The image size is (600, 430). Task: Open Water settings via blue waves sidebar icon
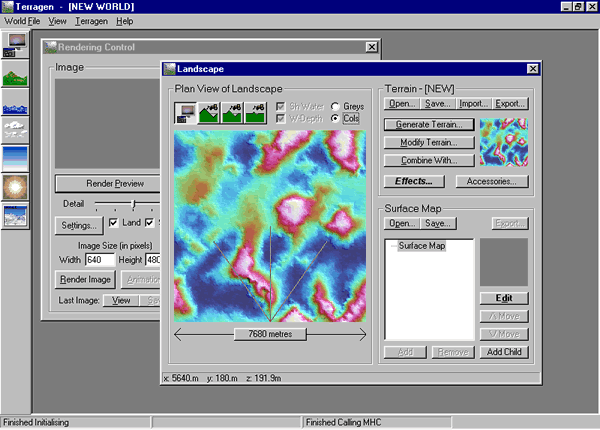[x=15, y=102]
